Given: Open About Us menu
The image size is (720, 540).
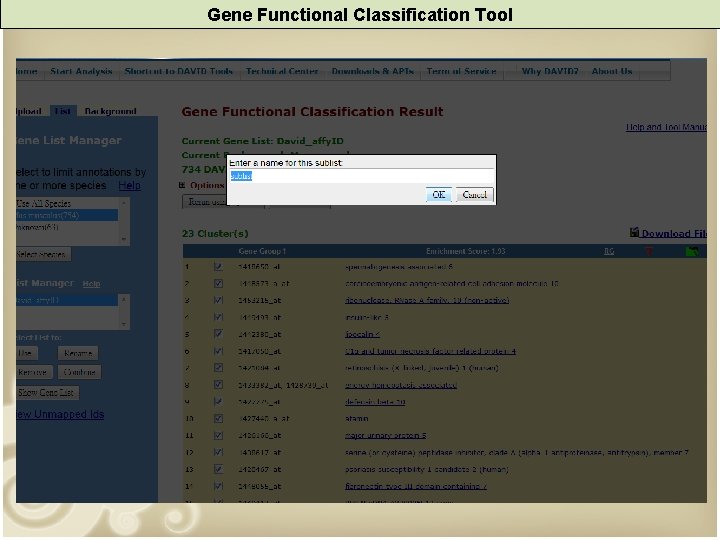Looking at the screenshot, I should pyautogui.click(x=612, y=72).
